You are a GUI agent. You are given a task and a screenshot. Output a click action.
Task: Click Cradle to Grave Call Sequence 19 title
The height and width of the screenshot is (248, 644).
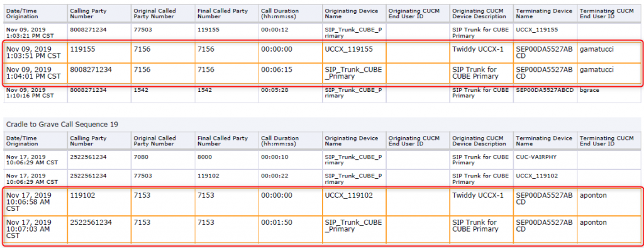point(62,124)
